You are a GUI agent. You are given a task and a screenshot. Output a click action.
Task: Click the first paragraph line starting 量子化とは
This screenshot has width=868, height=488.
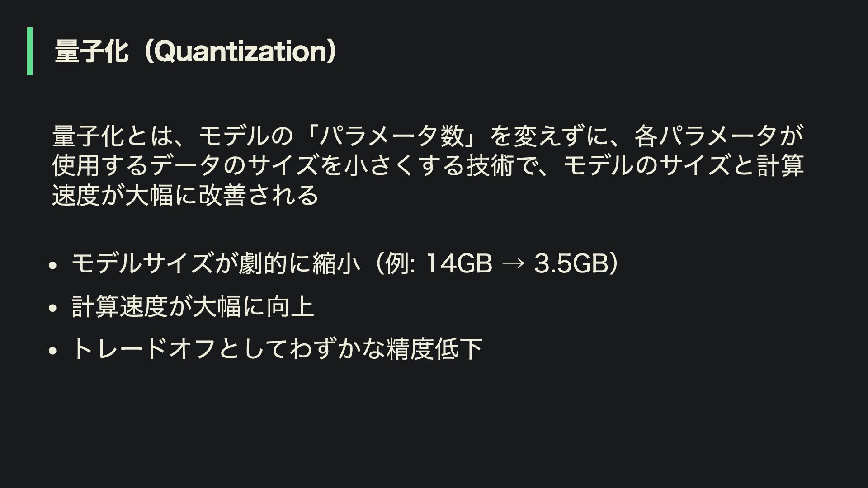point(428,136)
